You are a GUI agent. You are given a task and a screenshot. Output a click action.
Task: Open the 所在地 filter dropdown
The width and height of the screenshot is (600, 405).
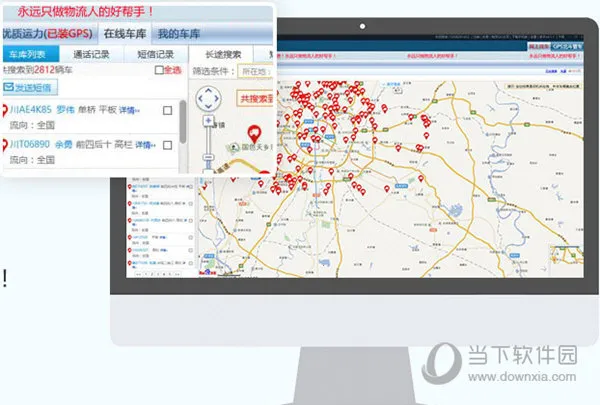(255, 72)
